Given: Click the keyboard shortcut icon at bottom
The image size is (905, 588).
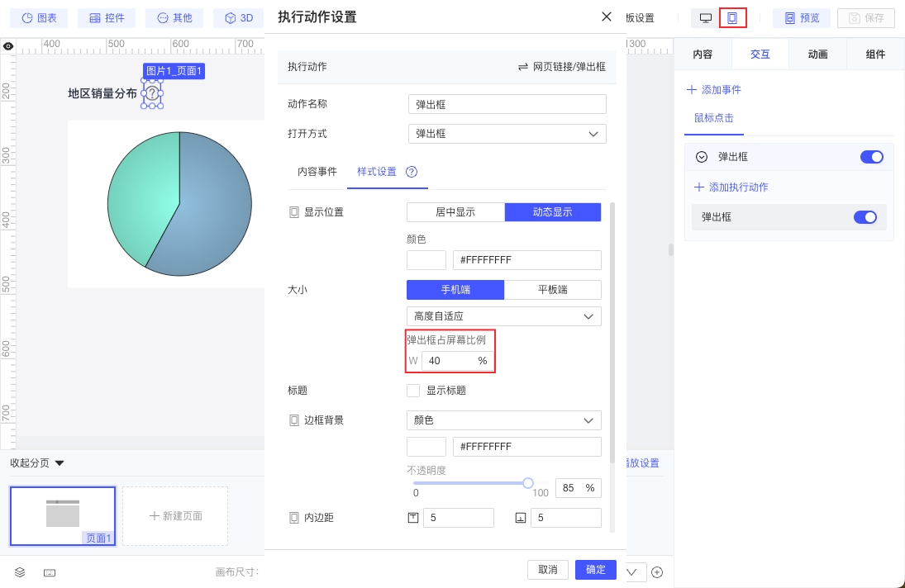Looking at the screenshot, I should point(50,572).
